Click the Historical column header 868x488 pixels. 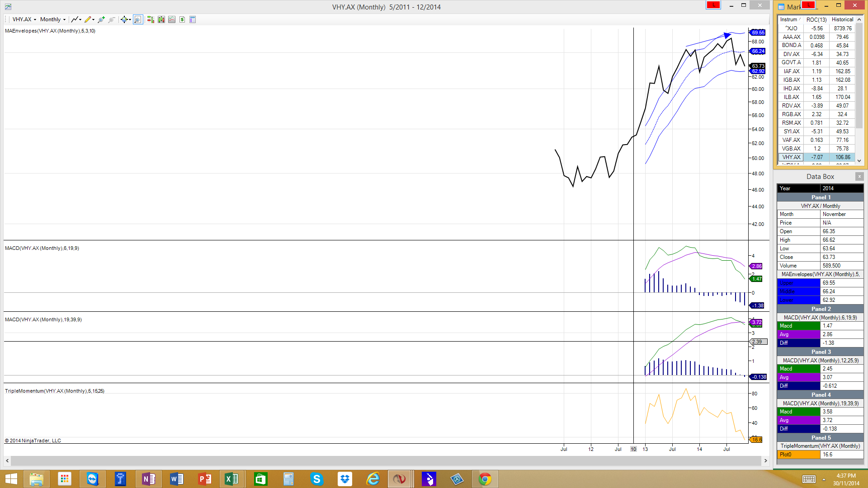842,19
